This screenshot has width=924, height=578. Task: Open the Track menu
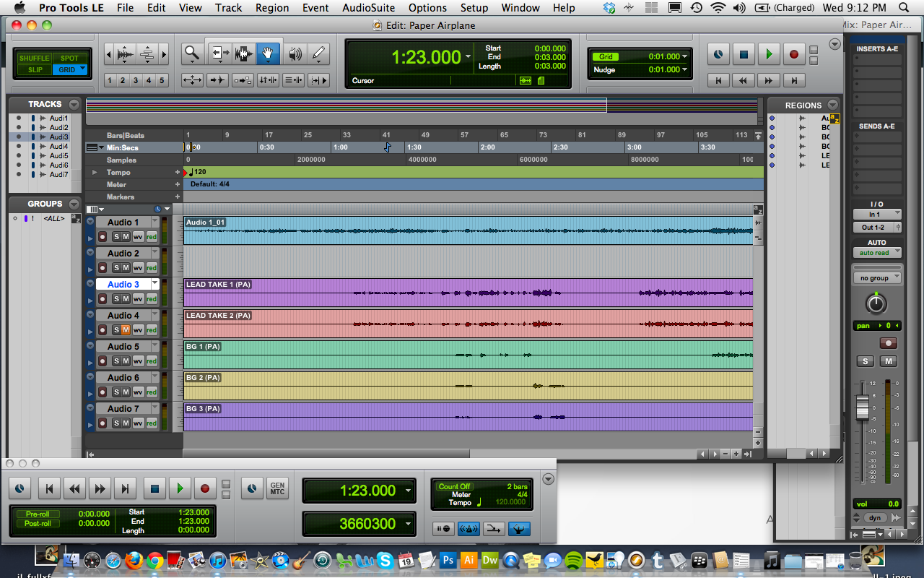tap(228, 8)
